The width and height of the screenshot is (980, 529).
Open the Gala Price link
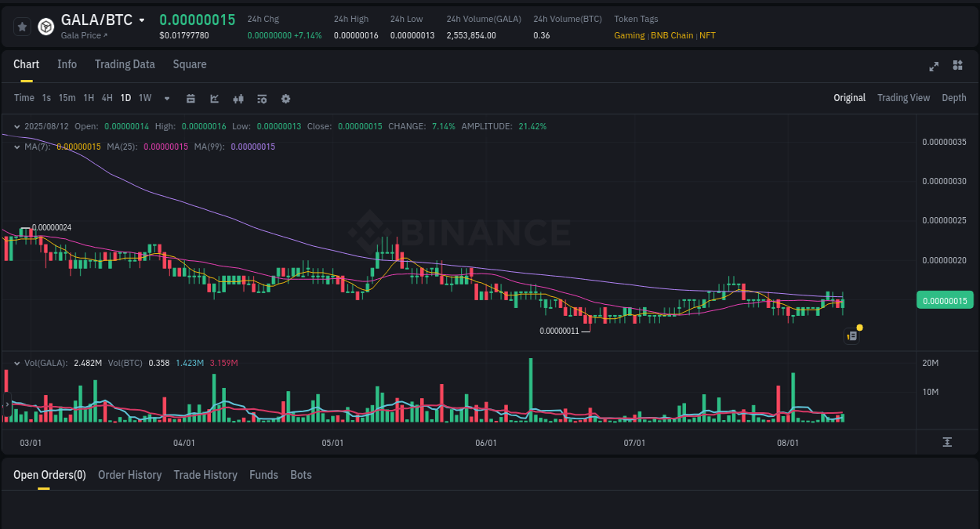(84, 36)
